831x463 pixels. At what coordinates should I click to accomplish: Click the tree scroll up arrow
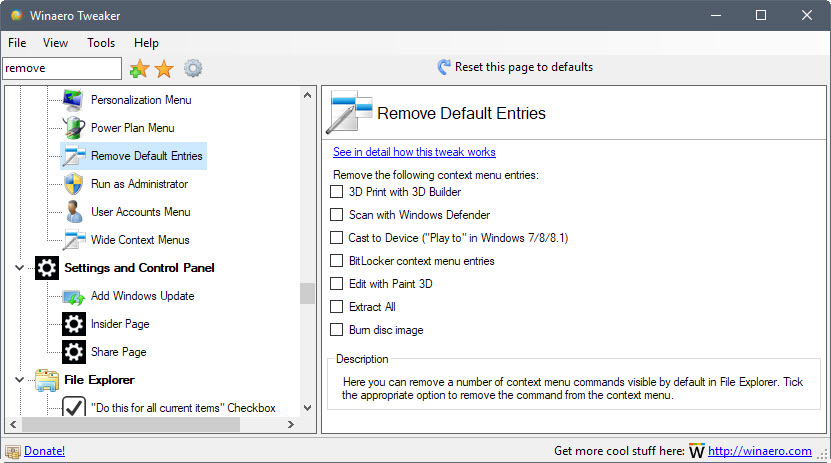(307, 95)
